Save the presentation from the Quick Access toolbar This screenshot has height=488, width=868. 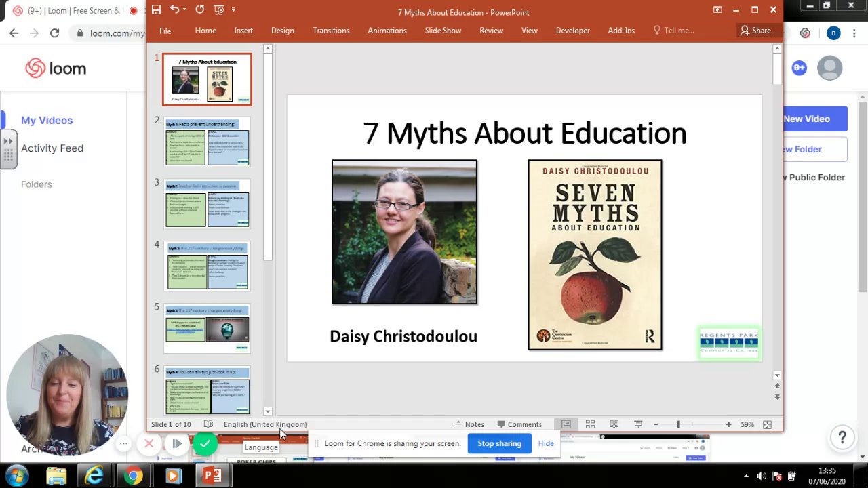click(x=156, y=9)
